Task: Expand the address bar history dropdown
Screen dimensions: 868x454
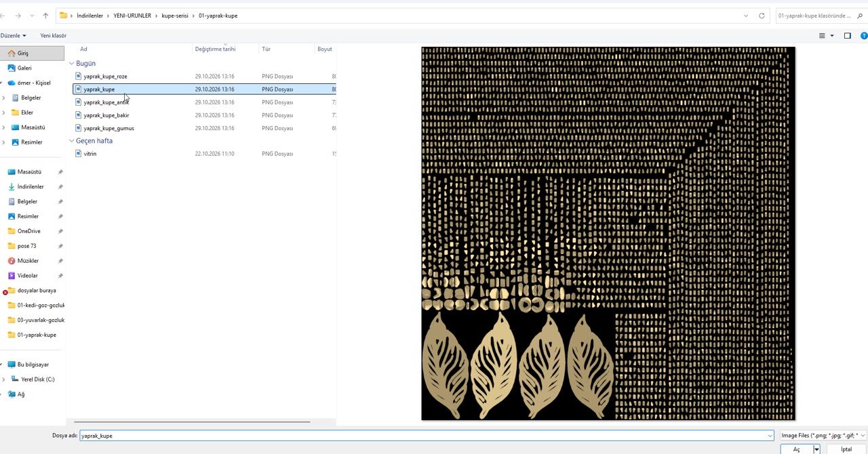Action: tap(746, 16)
